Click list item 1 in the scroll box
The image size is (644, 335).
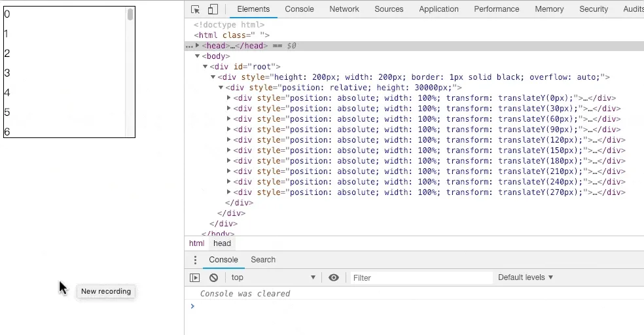[x=6, y=33]
